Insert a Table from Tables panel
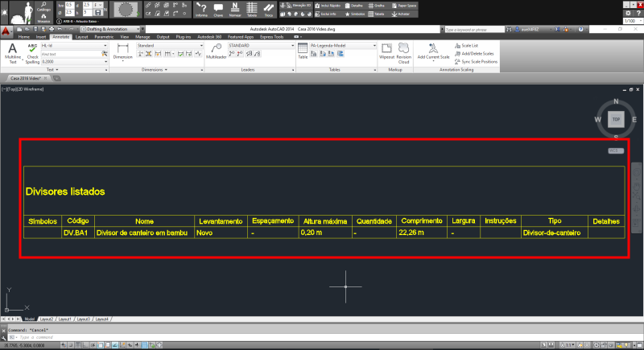Viewport: 644px width, 350px height. [x=303, y=51]
